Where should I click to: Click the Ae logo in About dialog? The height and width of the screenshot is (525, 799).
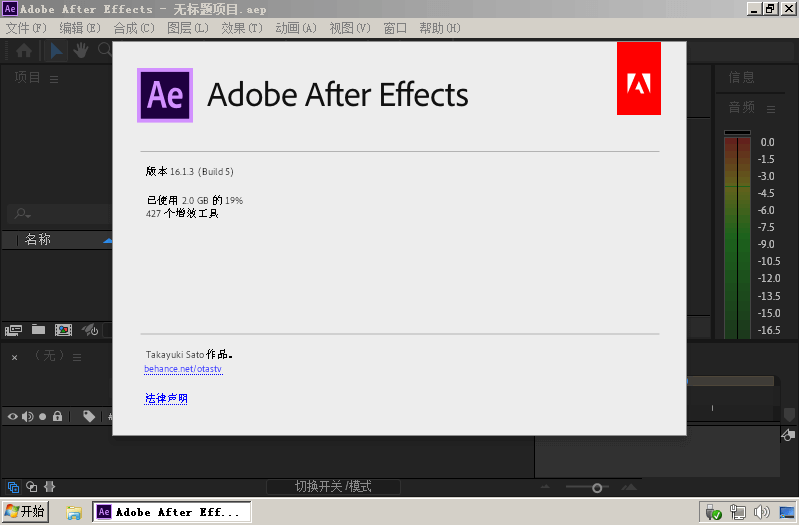point(165,95)
